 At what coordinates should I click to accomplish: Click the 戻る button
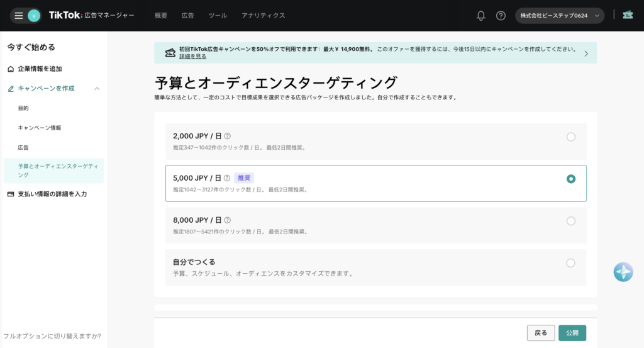point(541,333)
